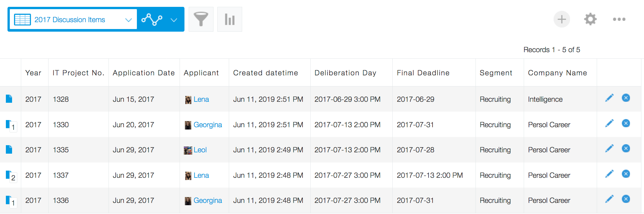Edit record 1337 with pencil icon
Image resolution: width=644 pixels, height=214 pixels.
[609, 174]
